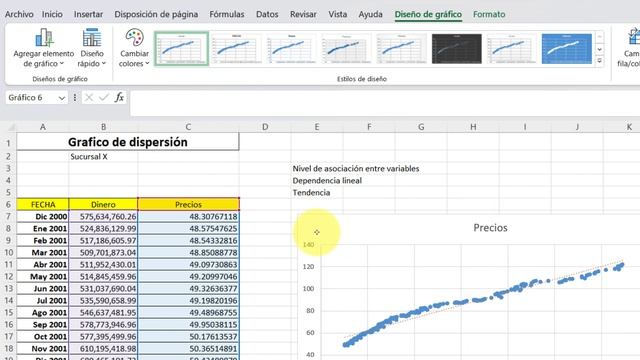The width and height of the screenshot is (640, 360).
Task: Open the Vista tab
Action: [x=338, y=14]
